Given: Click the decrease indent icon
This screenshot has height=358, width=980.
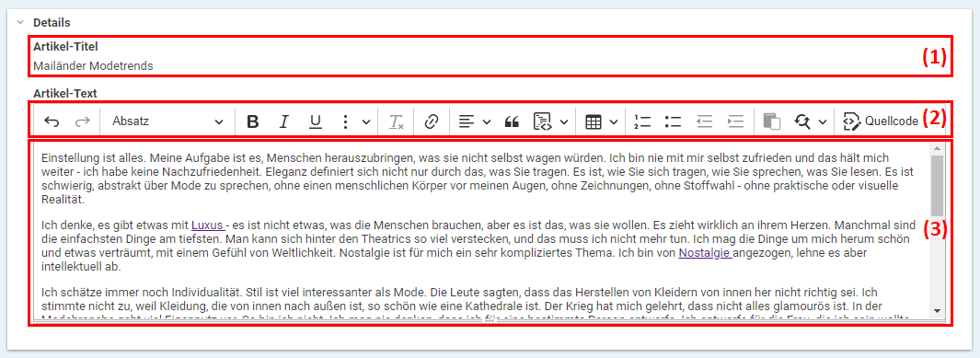Looking at the screenshot, I should (704, 121).
